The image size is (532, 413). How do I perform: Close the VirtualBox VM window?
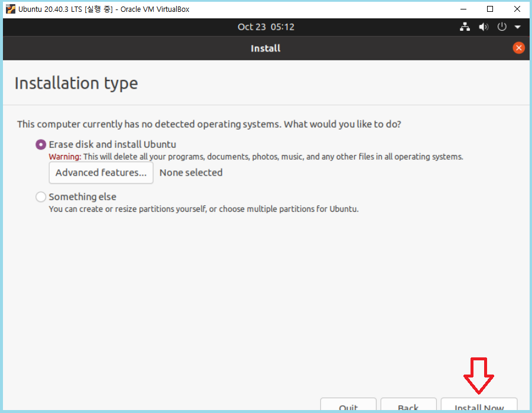click(x=517, y=9)
